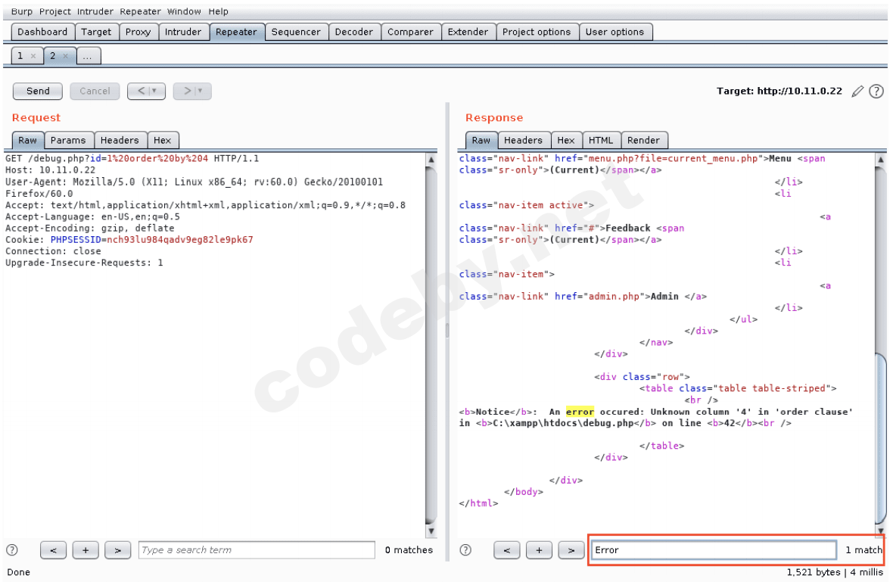Click 'admin.php' link text in response

615,297
